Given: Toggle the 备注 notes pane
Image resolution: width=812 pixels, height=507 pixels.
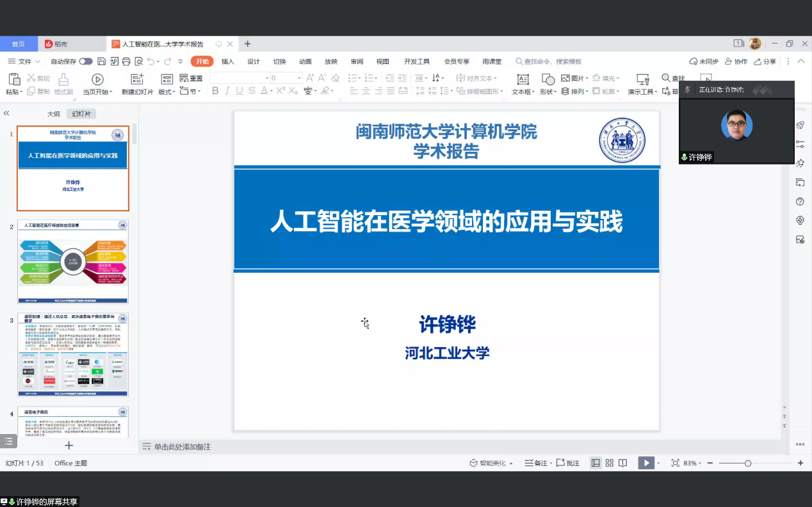Looking at the screenshot, I should 536,463.
